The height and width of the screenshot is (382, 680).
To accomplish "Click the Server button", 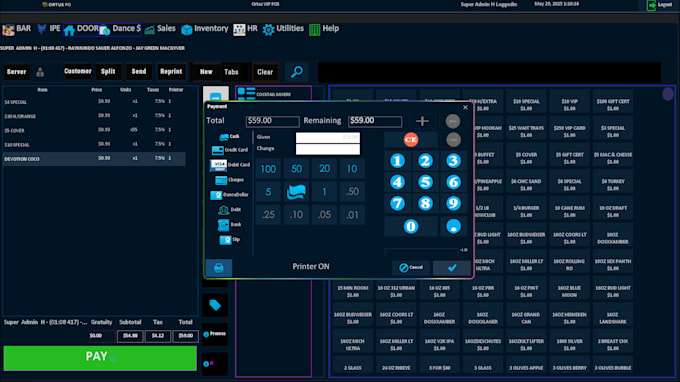I will tap(16, 72).
